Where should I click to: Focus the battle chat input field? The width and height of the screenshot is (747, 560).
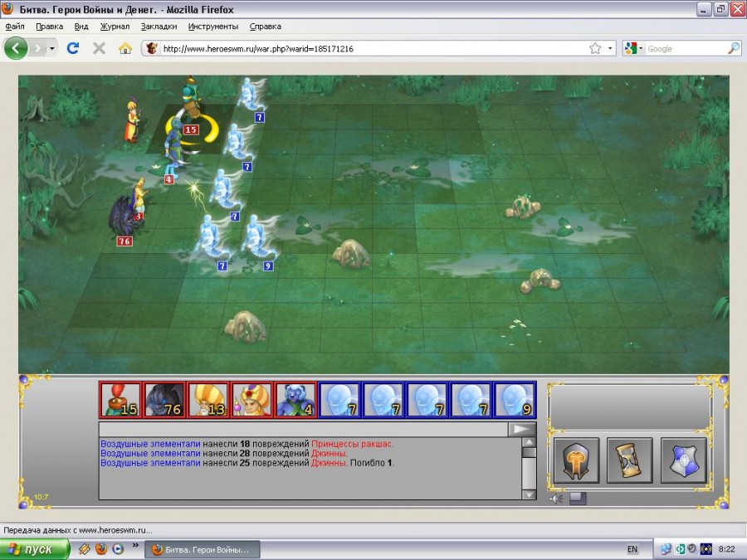304,429
